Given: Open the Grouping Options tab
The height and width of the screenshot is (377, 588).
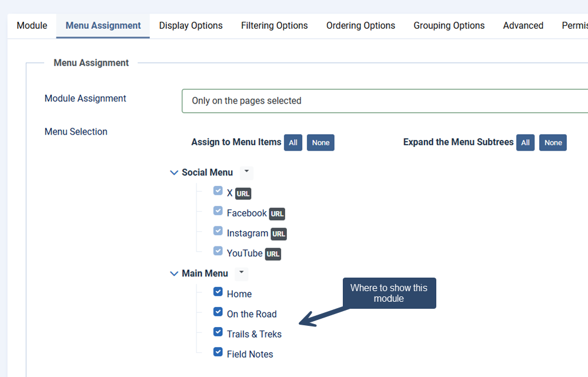Looking at the screenshot, I should click(449, 25).
